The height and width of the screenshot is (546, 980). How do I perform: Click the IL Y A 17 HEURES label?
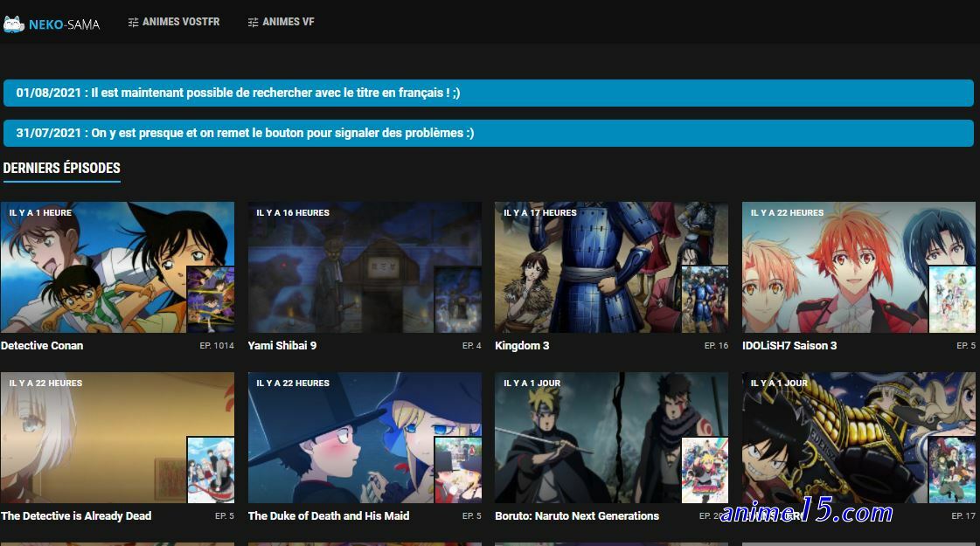[540, 213]
